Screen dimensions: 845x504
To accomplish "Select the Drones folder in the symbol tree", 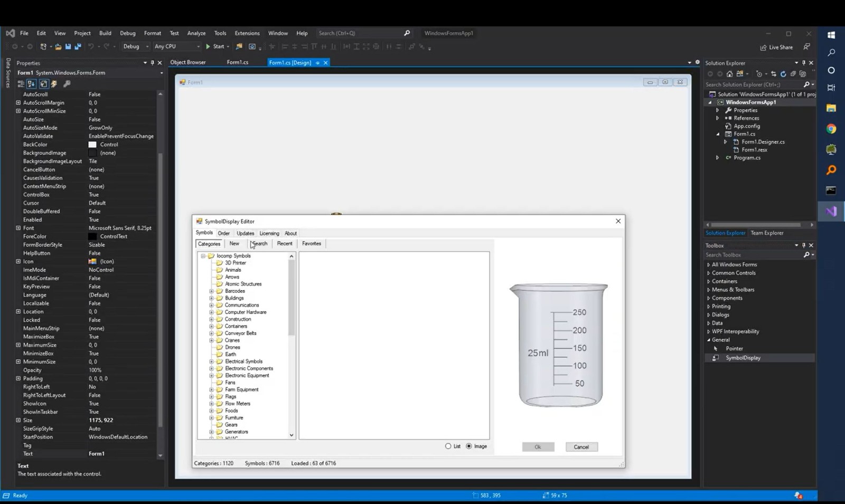I will click(x=232, y=347).
